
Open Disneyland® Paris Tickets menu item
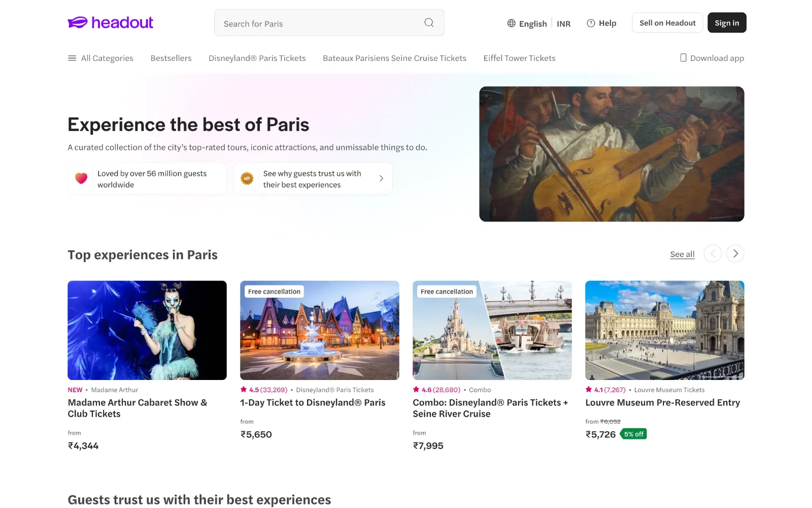click(257, 58)
